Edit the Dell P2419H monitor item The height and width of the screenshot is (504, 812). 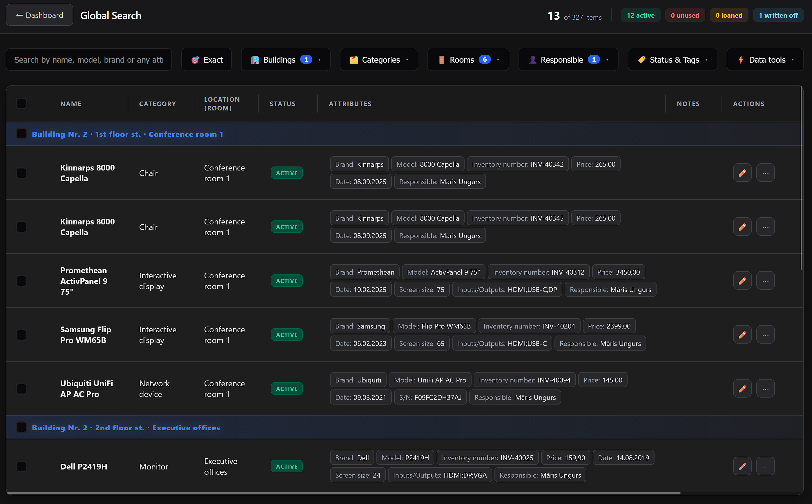pyautogui.click(x=742, y=466)
